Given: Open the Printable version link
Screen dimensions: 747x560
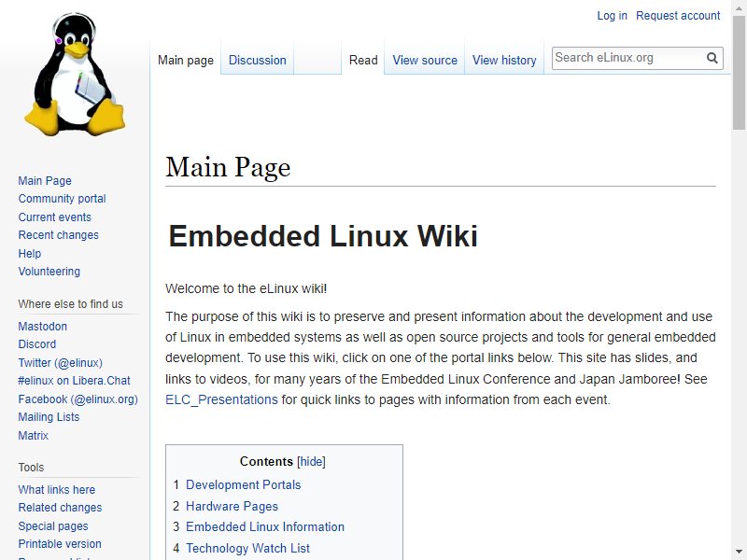Looking at the screenshot, I should pyautogui.click(x=60, y=544).
